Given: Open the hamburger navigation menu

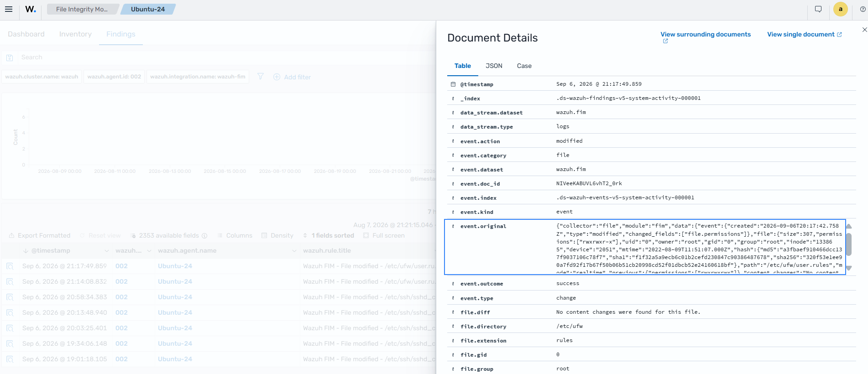Looking at the screenshot, I should 9,9.
